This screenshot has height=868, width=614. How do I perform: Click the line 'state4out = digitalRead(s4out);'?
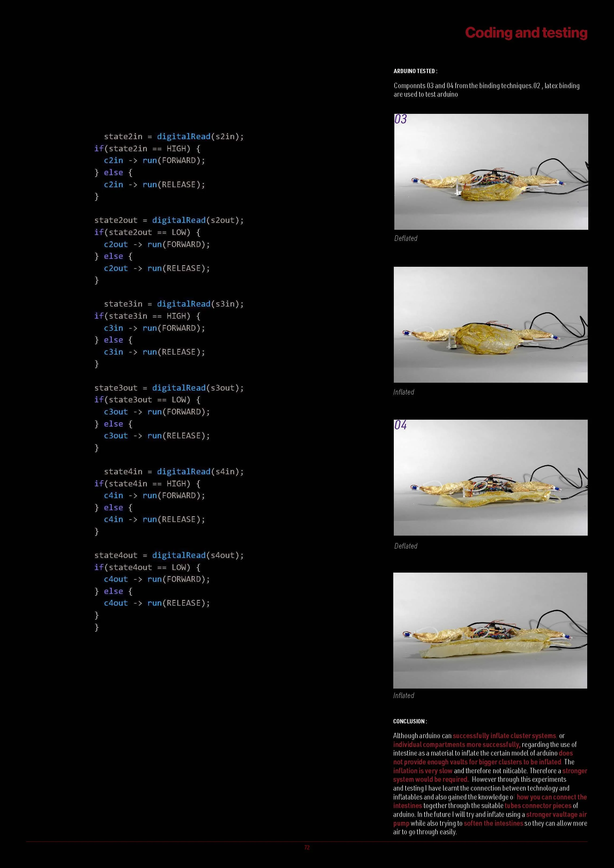point(169,555)
